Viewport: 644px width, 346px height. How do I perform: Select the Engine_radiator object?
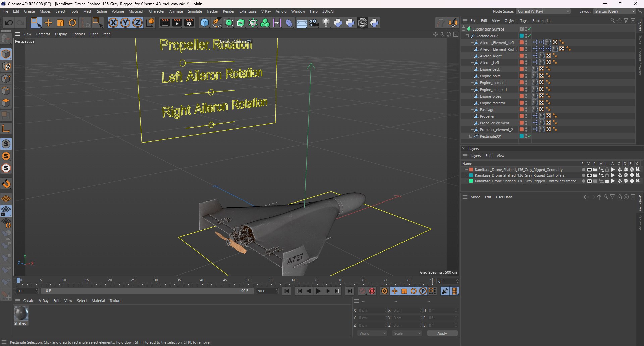[x=492, y=103]
